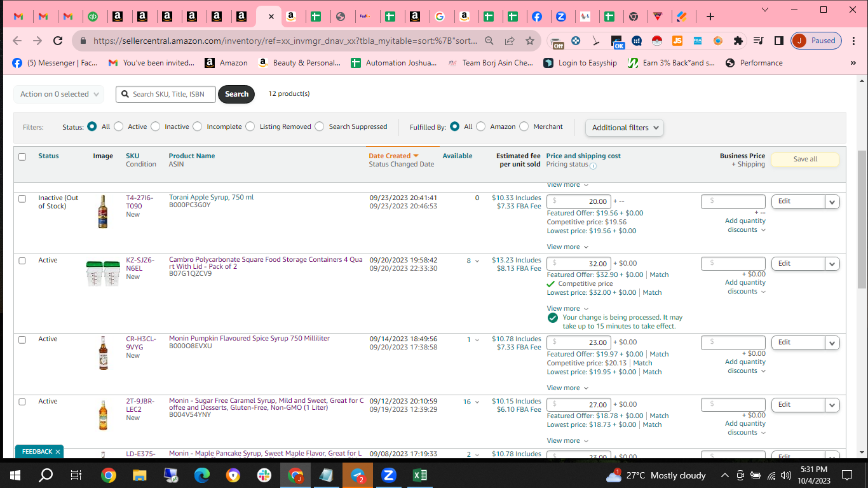Open the Monin Sugar Free Caramel Syrup listing

pyautogui.click(x=266, y=405)
